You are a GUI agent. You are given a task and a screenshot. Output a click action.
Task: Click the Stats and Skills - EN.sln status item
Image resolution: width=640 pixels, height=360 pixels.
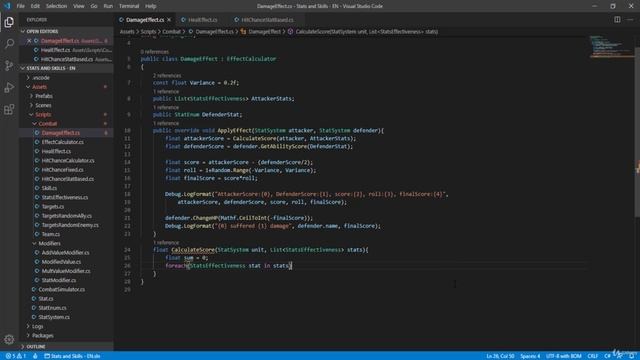click(x=72, y=356)
